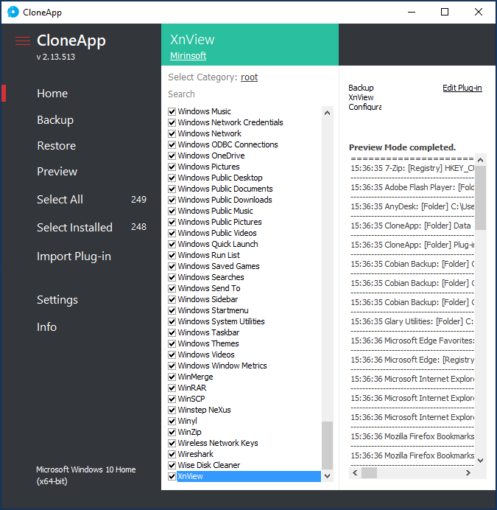Open the Home section

pos(52,93)
